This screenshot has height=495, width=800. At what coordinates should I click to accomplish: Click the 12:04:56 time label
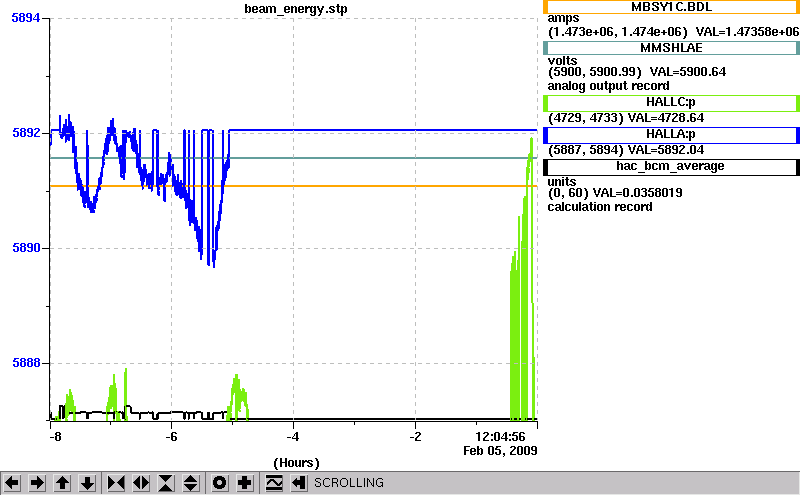click(x=500, y=437)
